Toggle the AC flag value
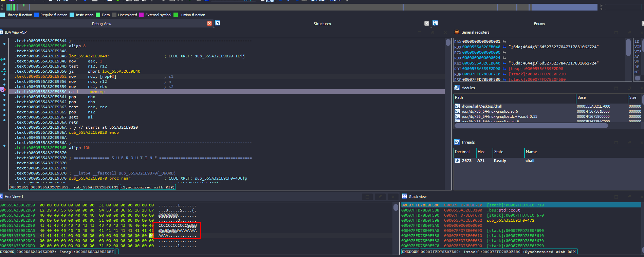 [x=637, y=57]
